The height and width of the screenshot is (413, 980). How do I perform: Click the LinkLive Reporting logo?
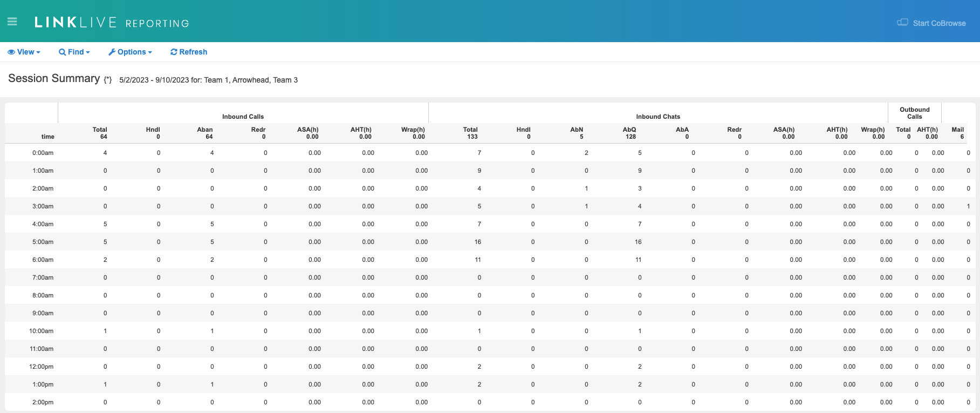112,23
